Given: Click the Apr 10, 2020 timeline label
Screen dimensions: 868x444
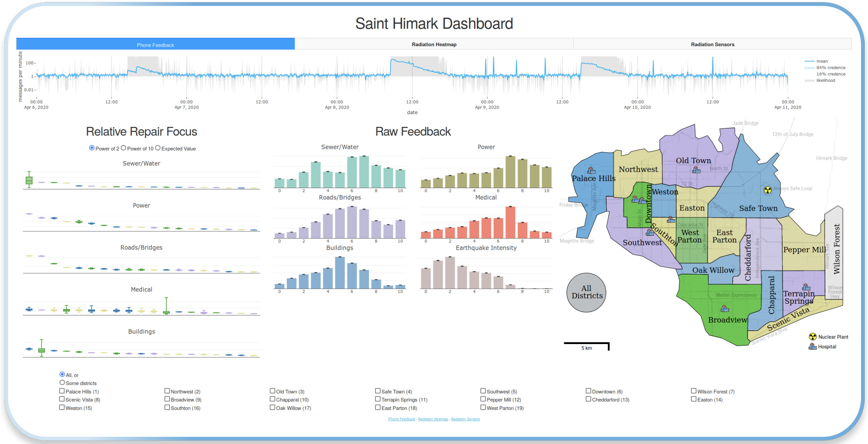Looking at the screenshot, I should click(x=637, y=107).
